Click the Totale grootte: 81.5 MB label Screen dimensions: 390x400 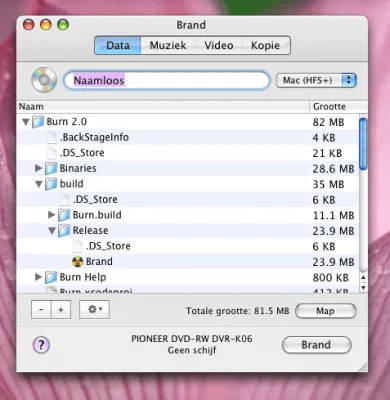point(238,311)
